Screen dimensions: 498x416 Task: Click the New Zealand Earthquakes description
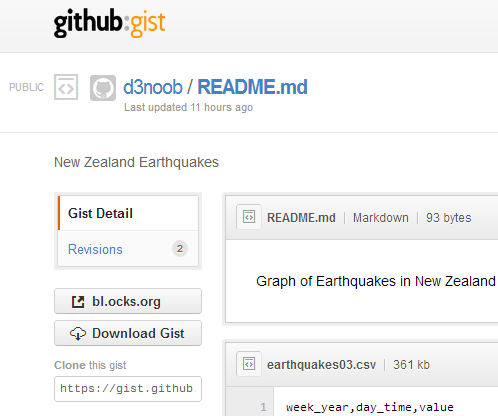(x=136, y=162)
